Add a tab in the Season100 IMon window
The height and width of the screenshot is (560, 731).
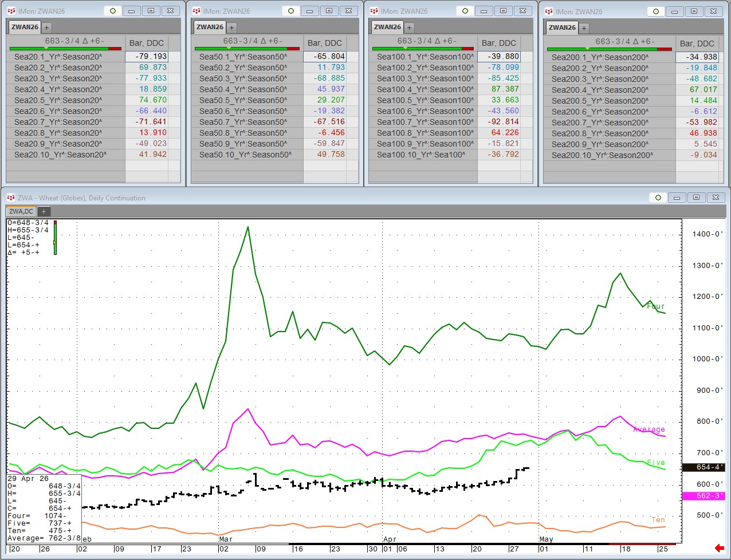409,27
